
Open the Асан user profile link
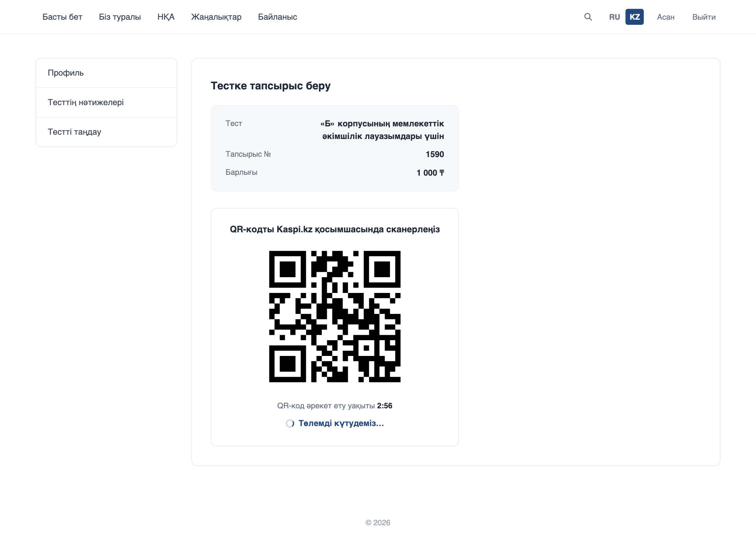(665, 17)
